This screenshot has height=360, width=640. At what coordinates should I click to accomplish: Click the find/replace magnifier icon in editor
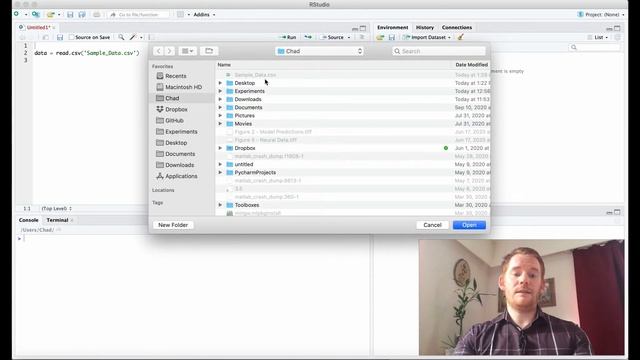click(x=121, y=37)
